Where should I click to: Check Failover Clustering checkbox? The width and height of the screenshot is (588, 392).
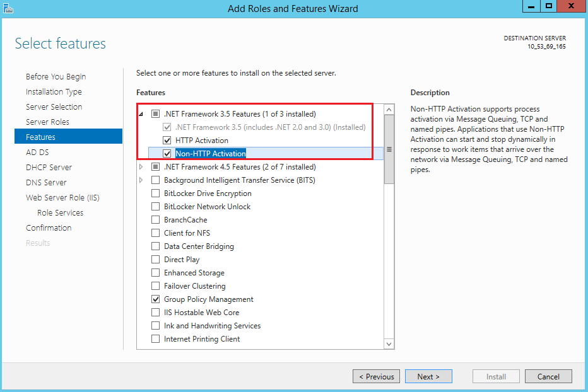click(155, 286)
